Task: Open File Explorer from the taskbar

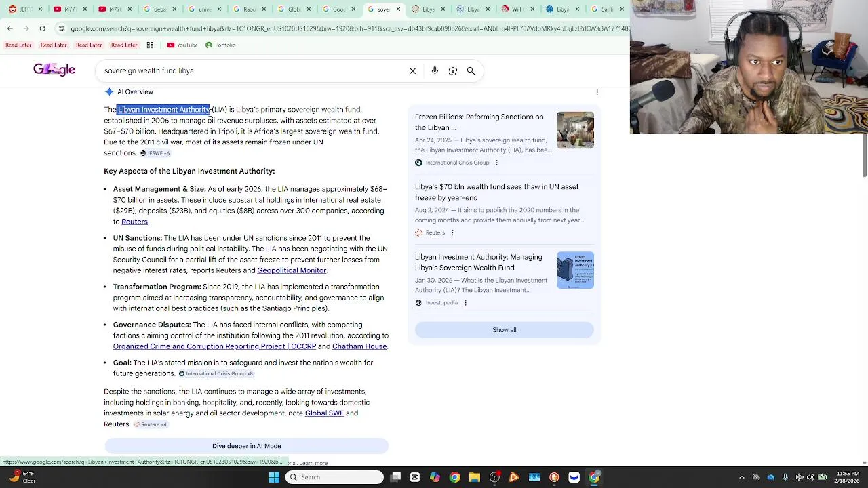Action: 475,477
